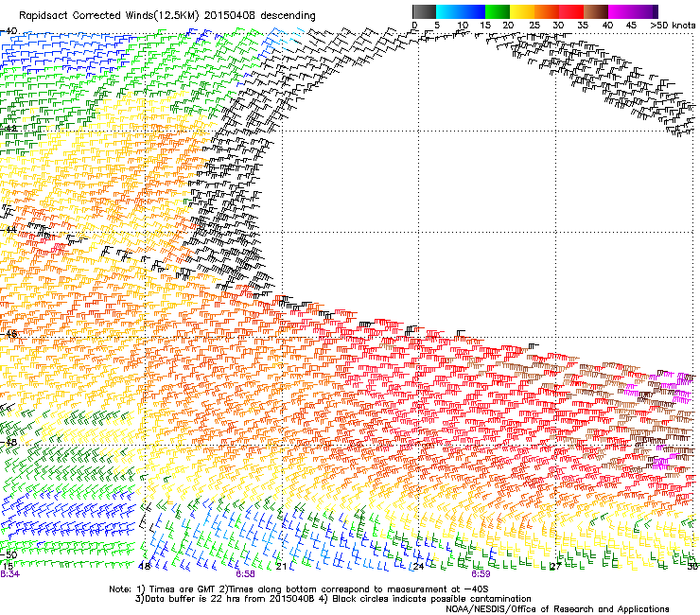Click the '20150408' date in the title
This screenshot has height=615, width=700.
230,16
